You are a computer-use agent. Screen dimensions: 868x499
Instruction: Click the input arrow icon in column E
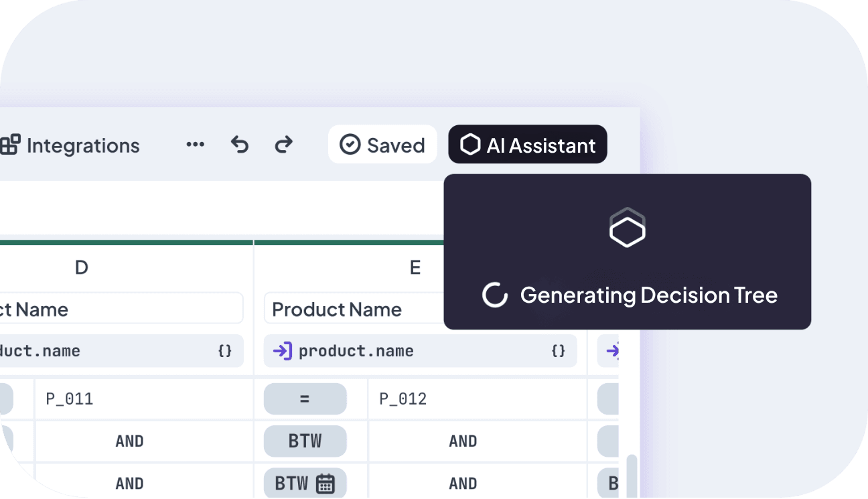[x=282, y=351]
